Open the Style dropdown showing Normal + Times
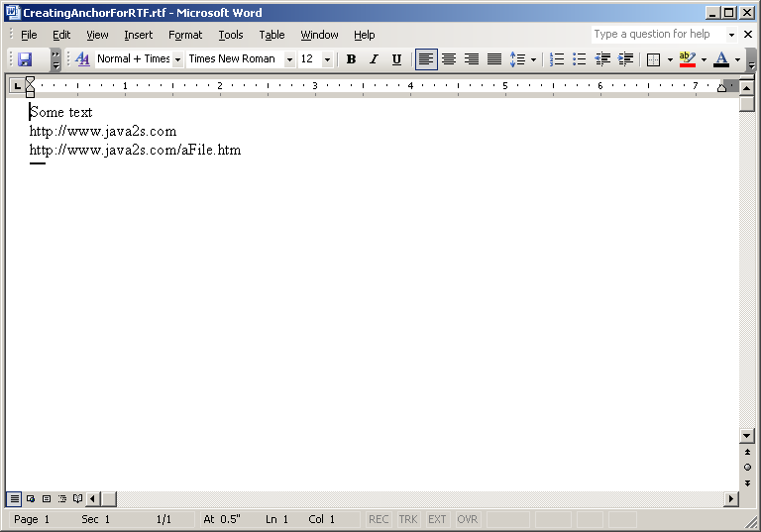Viewport: 761px width, 532px height. point(178,59)
